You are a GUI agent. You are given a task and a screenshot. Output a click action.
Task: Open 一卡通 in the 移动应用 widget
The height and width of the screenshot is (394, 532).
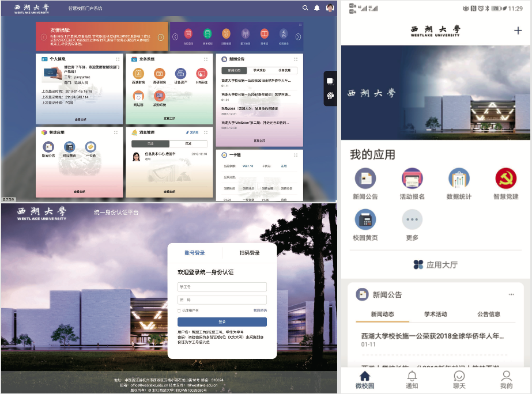90,147
